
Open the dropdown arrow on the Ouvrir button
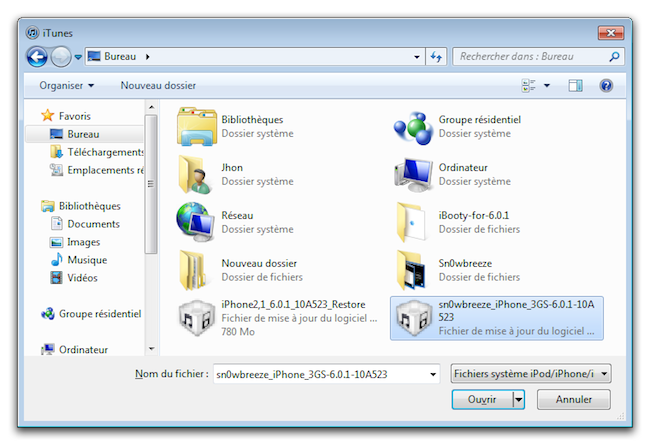519,400
